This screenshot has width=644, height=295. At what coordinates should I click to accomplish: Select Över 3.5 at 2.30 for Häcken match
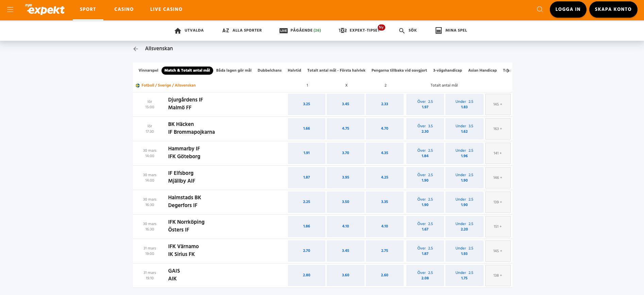(x=425, y=129)
